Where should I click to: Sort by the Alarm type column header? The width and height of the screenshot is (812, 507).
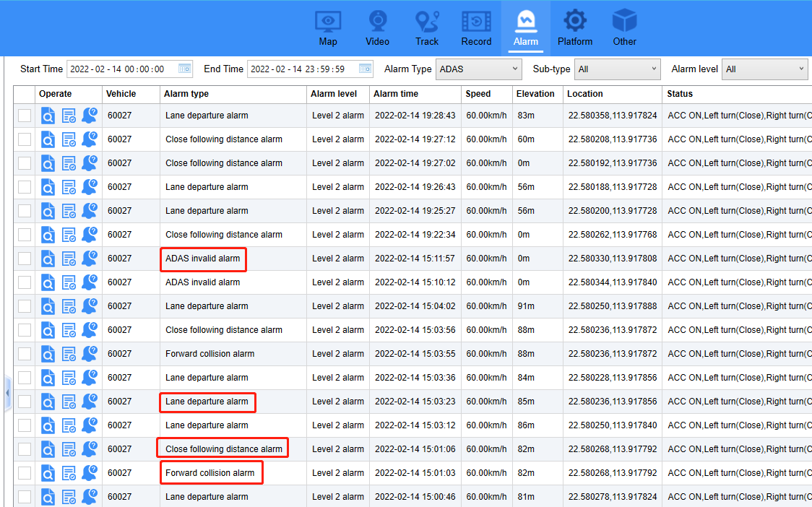(x=233, y=94)
